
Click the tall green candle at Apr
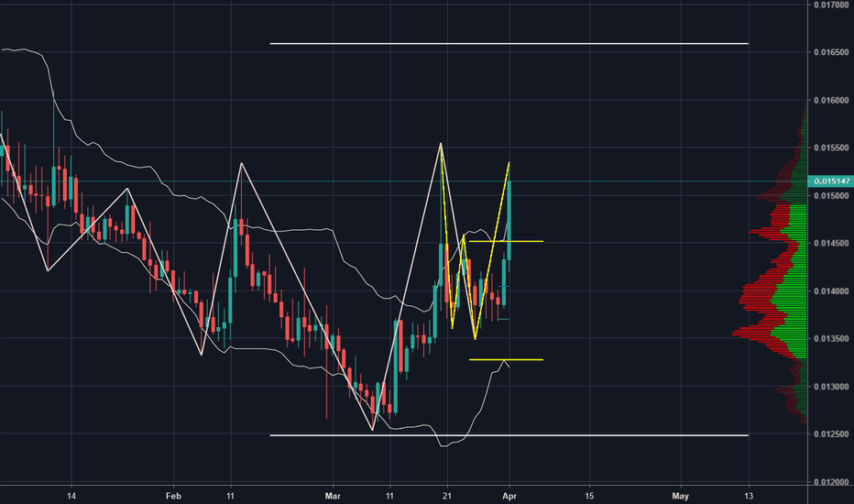(x=509, y=221)
